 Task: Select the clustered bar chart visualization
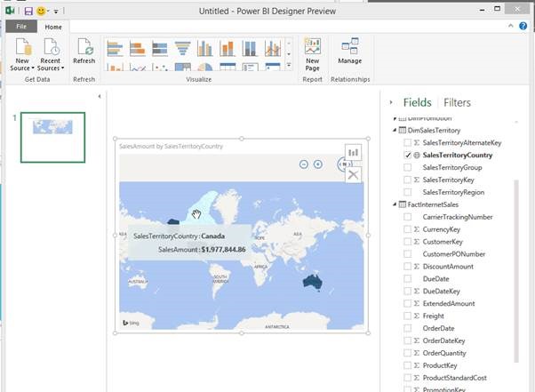[115, 48]
